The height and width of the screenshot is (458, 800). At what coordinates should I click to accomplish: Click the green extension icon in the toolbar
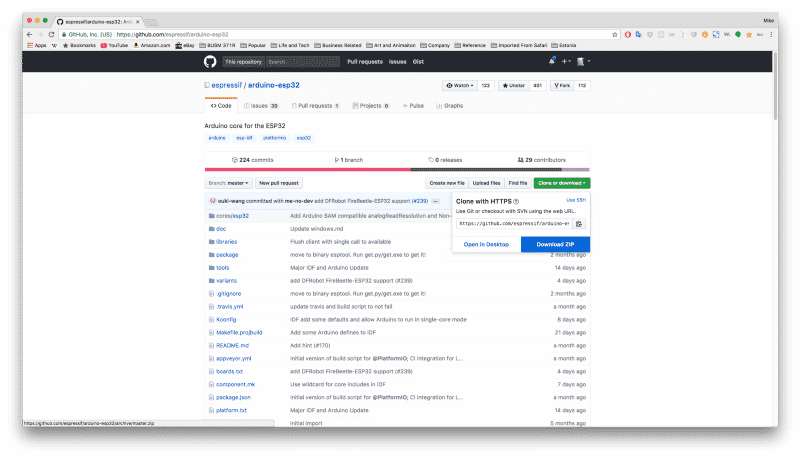coord(738,35)
